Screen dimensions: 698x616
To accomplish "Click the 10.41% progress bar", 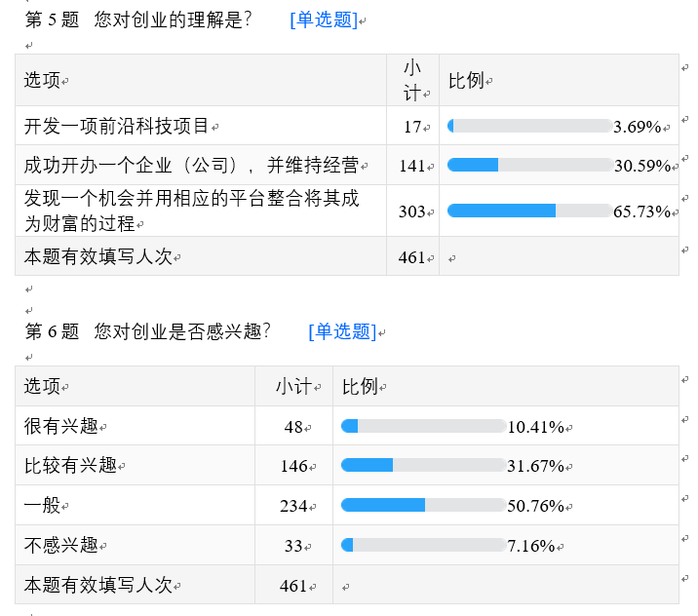I will pyautogui.click(x=423, y=426).
